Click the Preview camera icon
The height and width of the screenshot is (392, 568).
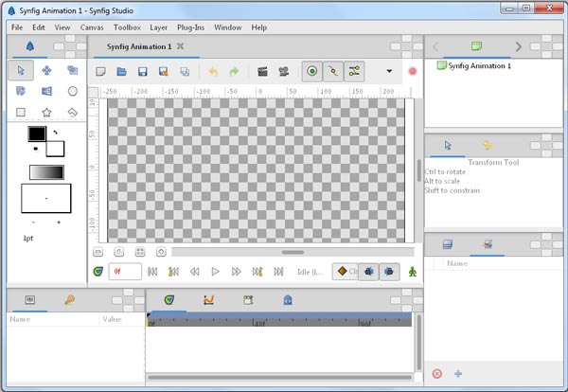tap(284, 71)
